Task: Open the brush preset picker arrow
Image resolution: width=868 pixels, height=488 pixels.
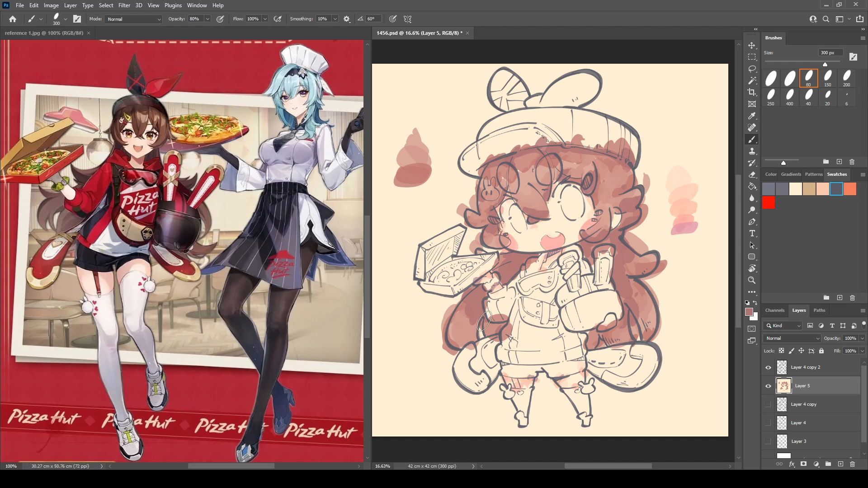Action: point(66,19)
